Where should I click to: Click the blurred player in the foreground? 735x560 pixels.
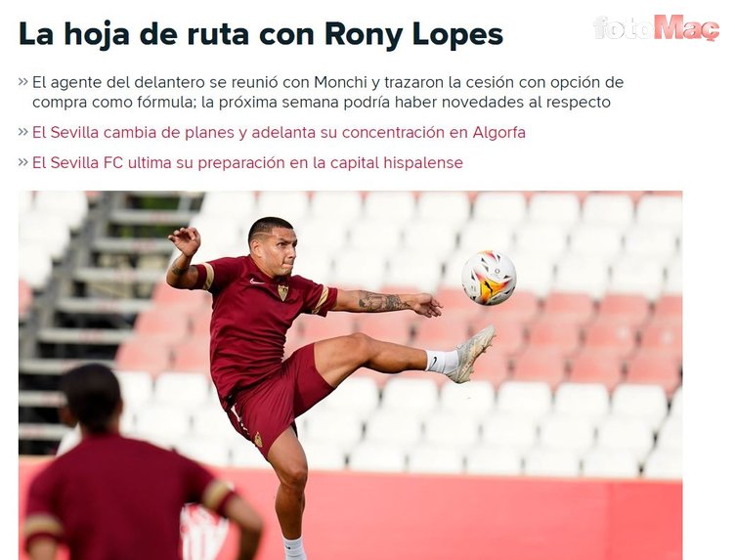[136, 468]
